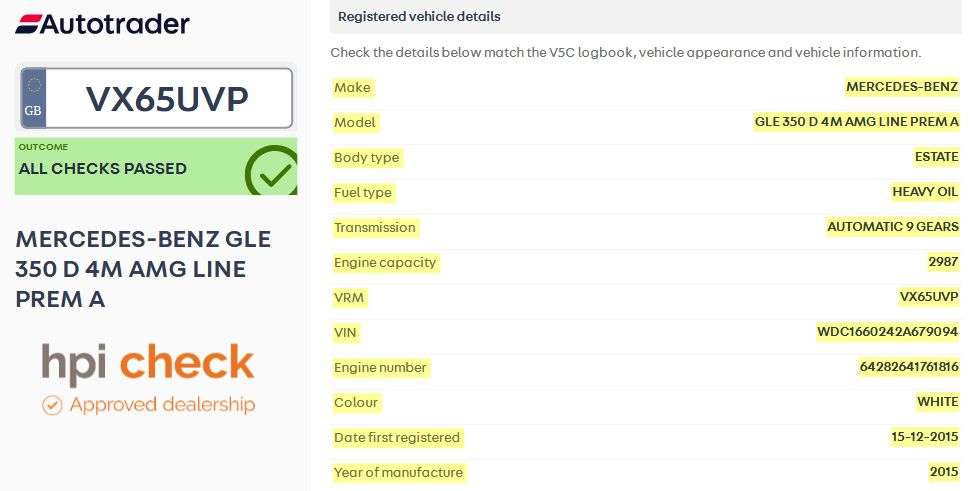Viewport: 970px width, 491px height.
Task: Click the Autotrader logo
Action: (103, 24)
